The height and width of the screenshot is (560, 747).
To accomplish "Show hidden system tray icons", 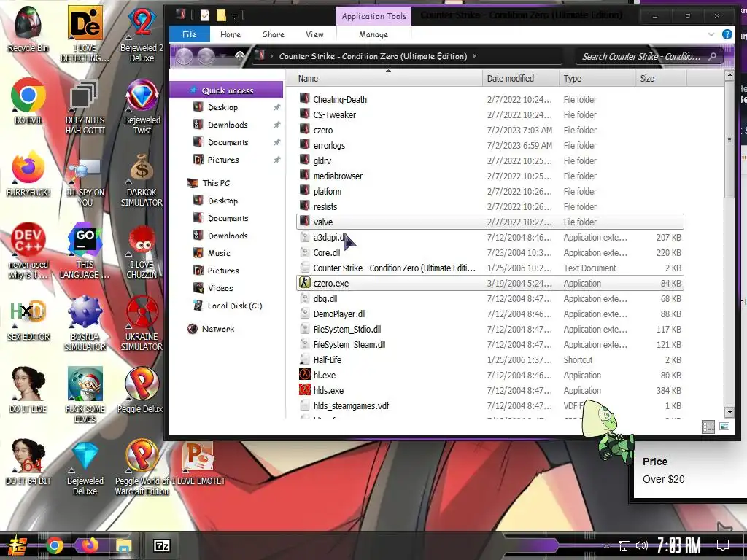I will [606, 546].
